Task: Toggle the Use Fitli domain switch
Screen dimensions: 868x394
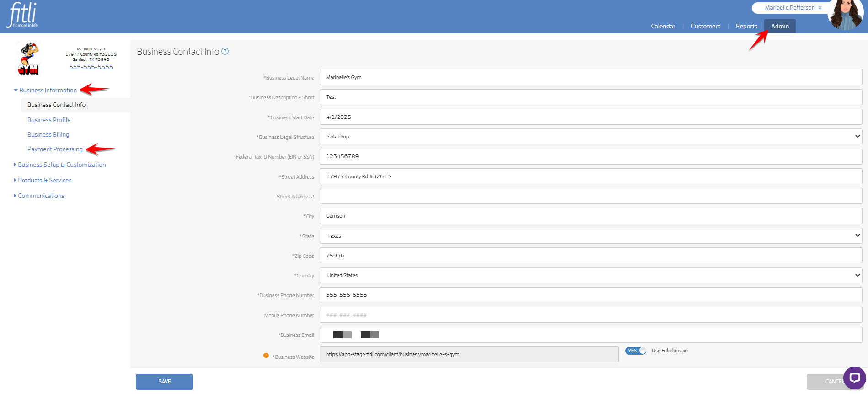Action: (635, 351)
